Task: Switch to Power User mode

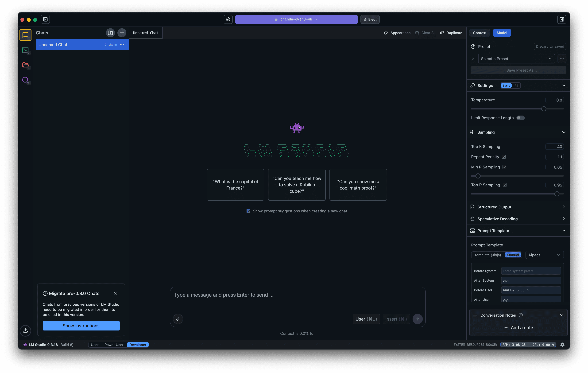Action: click(x=114, y=345)
